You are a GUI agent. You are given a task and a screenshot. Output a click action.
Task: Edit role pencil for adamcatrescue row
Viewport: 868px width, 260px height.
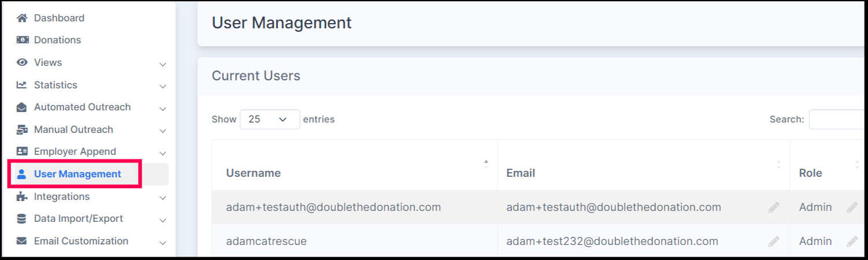(x=852, y=242)
